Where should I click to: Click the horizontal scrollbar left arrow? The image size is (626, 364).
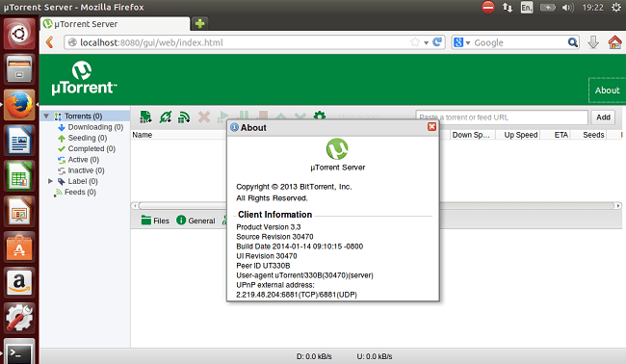(135, 205)
